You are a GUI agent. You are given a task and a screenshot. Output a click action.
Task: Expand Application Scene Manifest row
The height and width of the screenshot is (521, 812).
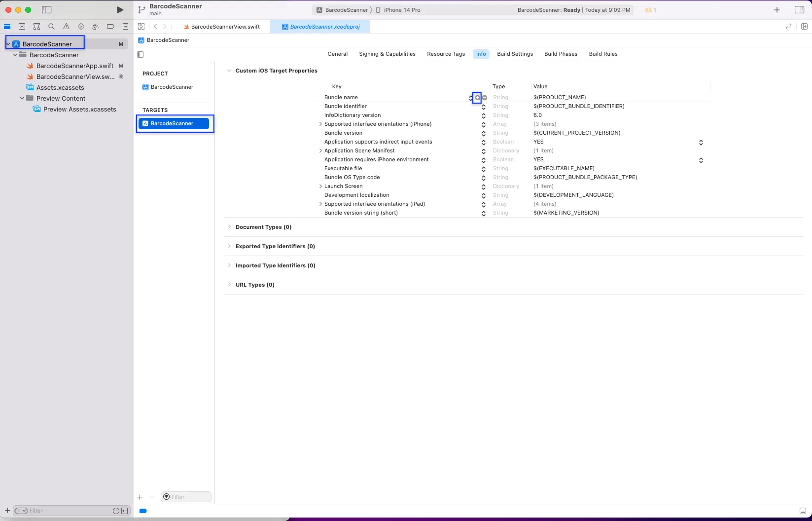click(x=320, y=151)
